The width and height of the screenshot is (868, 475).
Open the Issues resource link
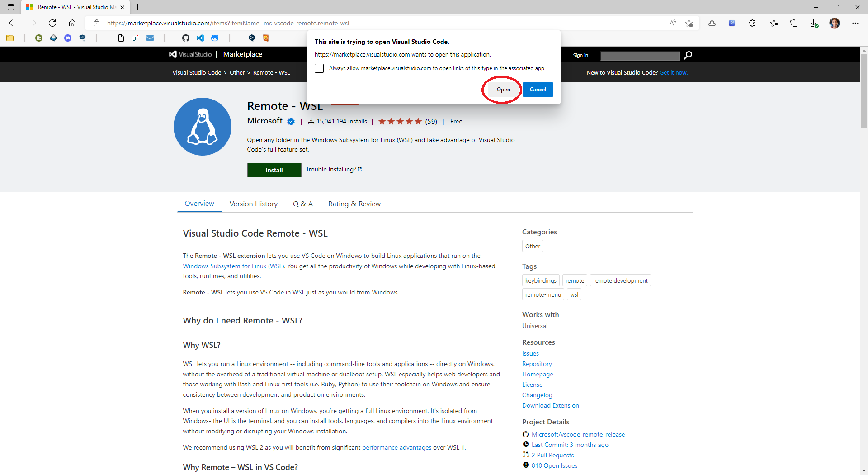[530, 353]
